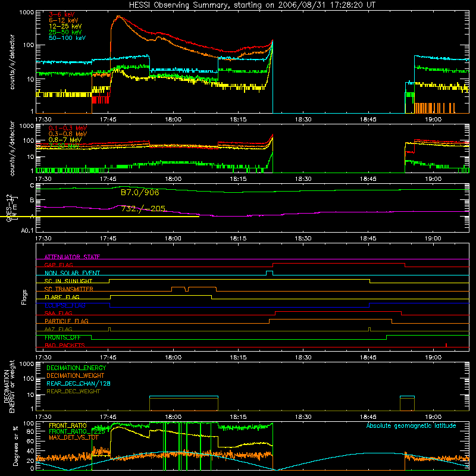Select the olive AAZ_FLAG label
Image resolution: width=476 pixels, height=476 pixels.
click(58, 329)
